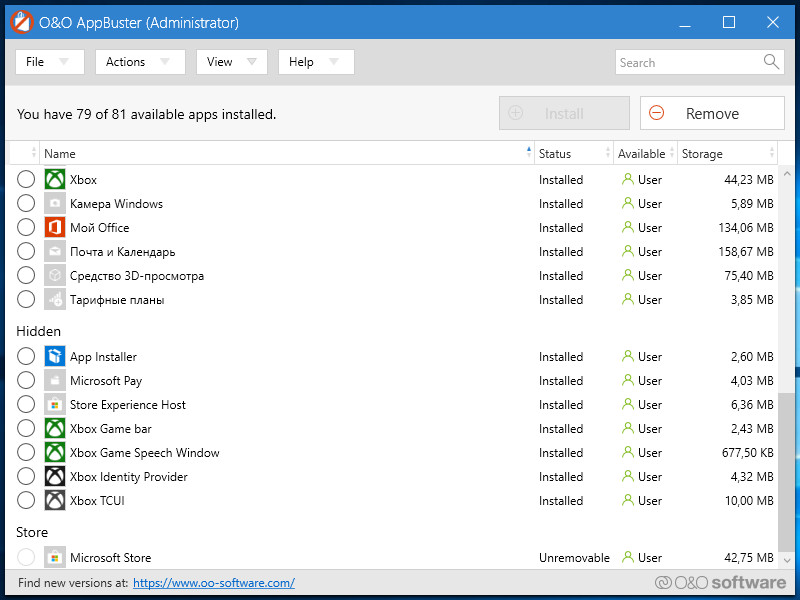Viewport: 800px width, 600px height.
Task: Click the Microsoft Store app icon
Action: click(55, 557)
